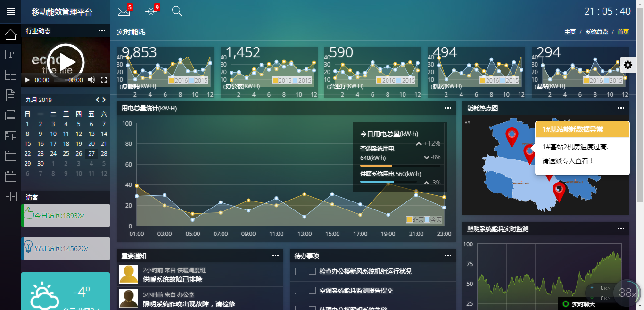Open the 照明系统昨晚出现故障 notice
Viewport: 644px width, 310px height.
[189, 304]
